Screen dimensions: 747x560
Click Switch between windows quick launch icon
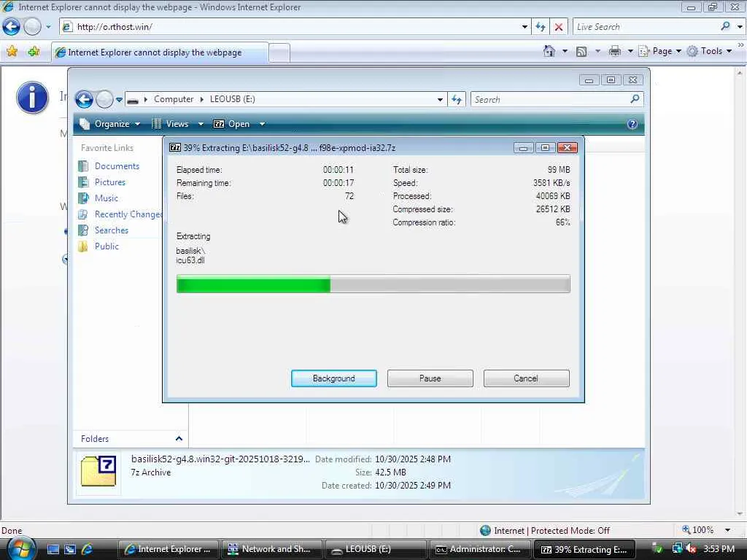[x=70, y=549]
